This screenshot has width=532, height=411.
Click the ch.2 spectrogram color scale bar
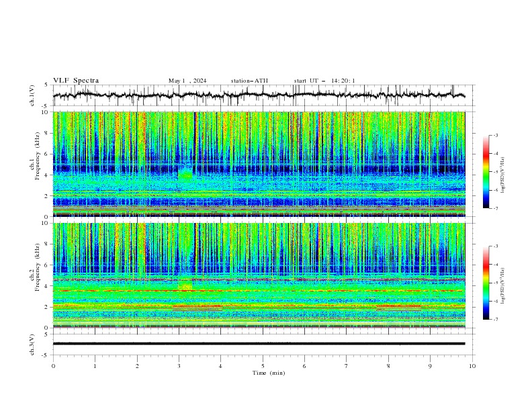click(x=486, y=283)
